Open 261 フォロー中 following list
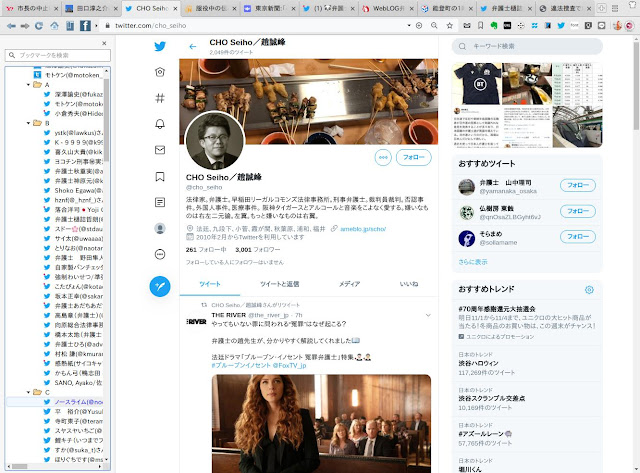The image size is (640, 473). pos(206,250)
